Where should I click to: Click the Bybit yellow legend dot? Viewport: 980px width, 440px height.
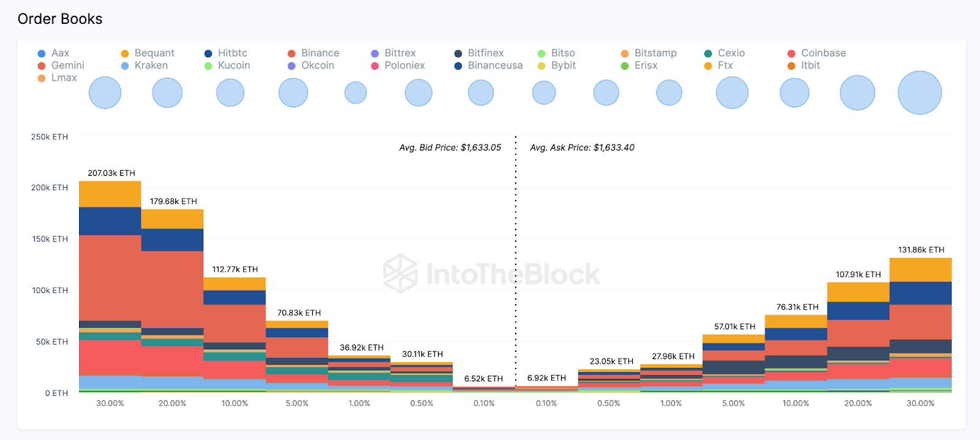point(541,66)
